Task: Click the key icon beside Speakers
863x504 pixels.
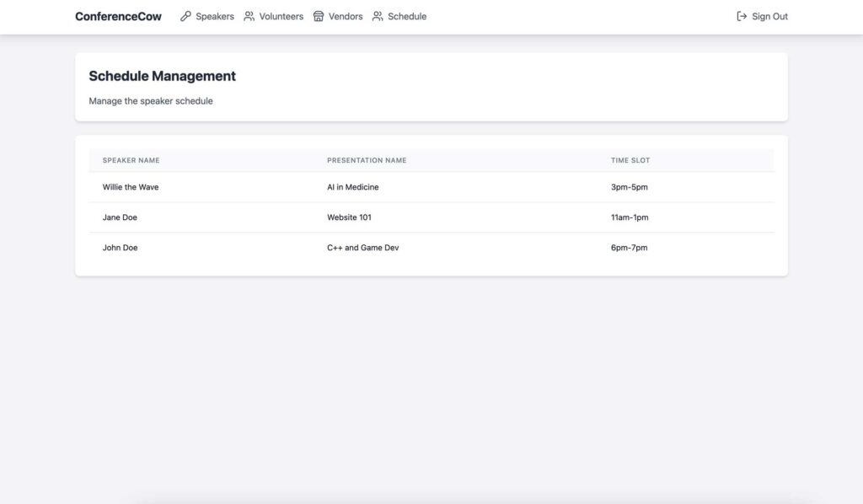Action: 185,16
